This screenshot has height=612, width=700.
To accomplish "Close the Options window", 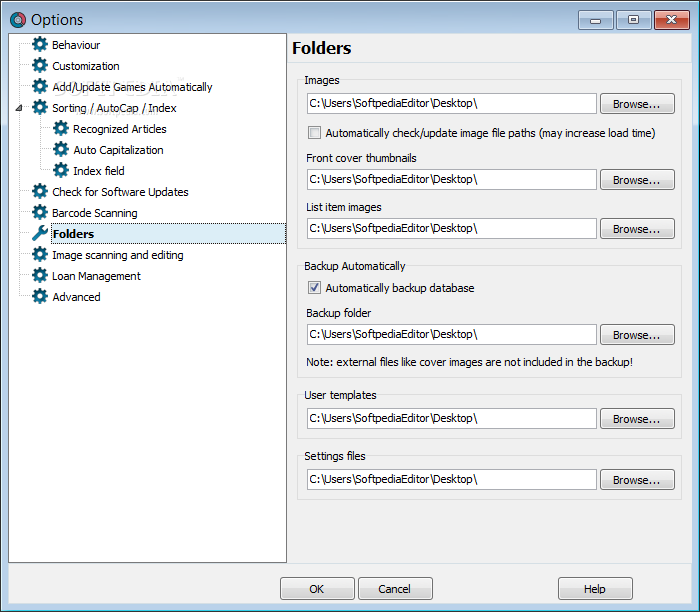I will pos(671,20).
